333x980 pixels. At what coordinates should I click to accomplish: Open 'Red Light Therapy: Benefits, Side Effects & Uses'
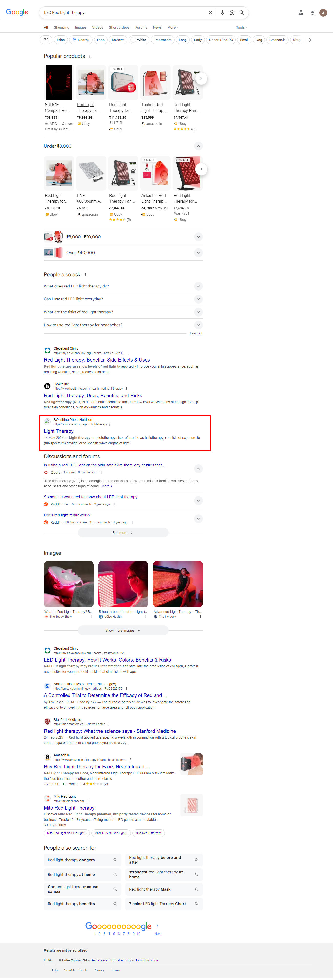97,360
